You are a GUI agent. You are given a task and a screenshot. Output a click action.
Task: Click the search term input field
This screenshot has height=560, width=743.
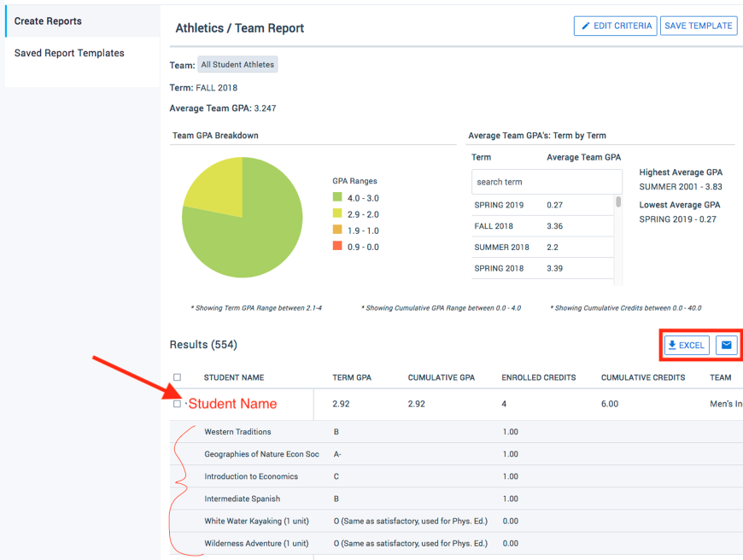pyautogui.click(x=547, y=182)
